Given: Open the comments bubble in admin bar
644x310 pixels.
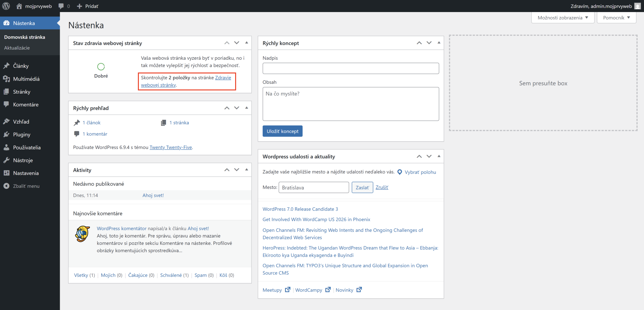Looking at the screenshot, I should 64,6.
